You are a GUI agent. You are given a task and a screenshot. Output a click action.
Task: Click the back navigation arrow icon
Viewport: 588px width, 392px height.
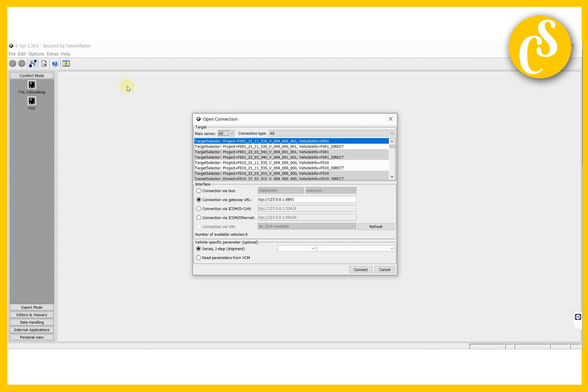[12, 63]
